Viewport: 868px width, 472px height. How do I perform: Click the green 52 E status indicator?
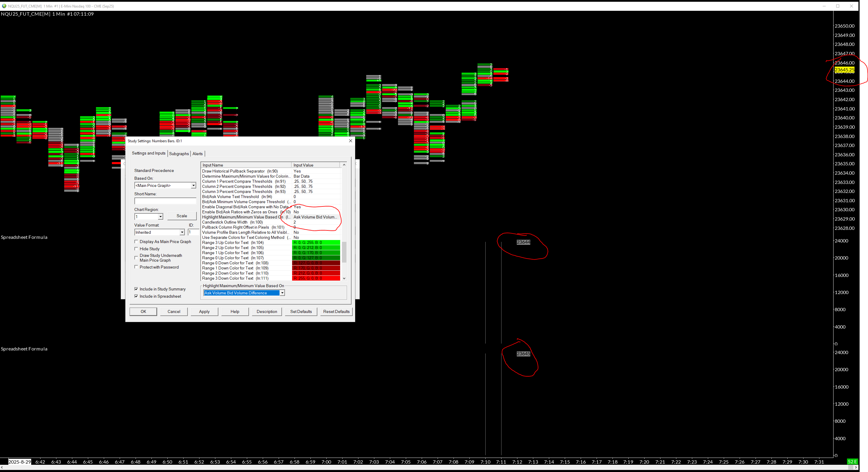click(852, 461)
